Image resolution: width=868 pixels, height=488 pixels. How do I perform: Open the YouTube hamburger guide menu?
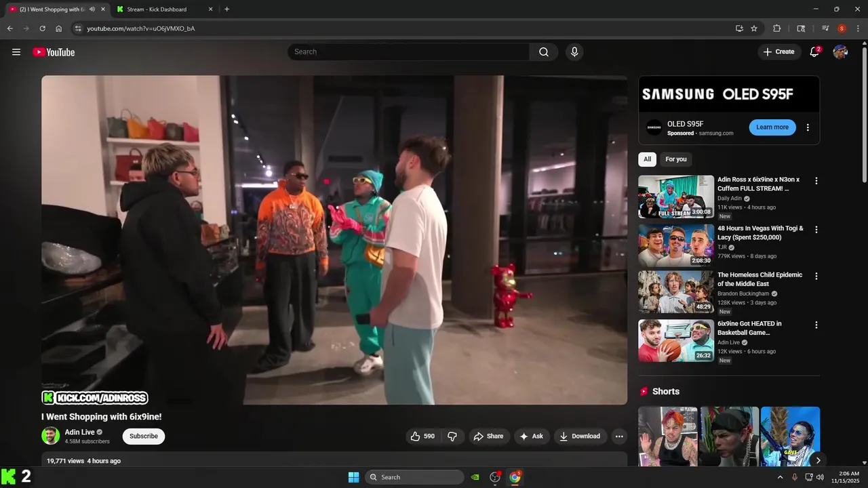[16, 52]
